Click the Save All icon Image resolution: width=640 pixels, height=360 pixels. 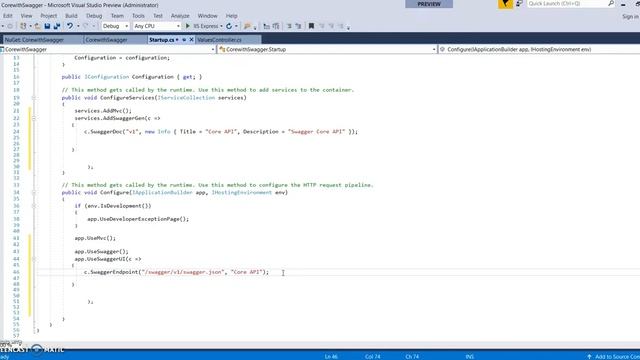click(57, 26)
